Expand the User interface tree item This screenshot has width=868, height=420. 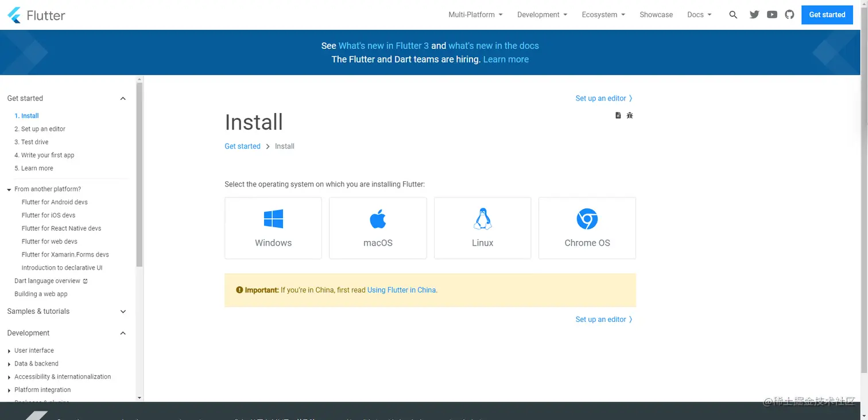(9, 351)
